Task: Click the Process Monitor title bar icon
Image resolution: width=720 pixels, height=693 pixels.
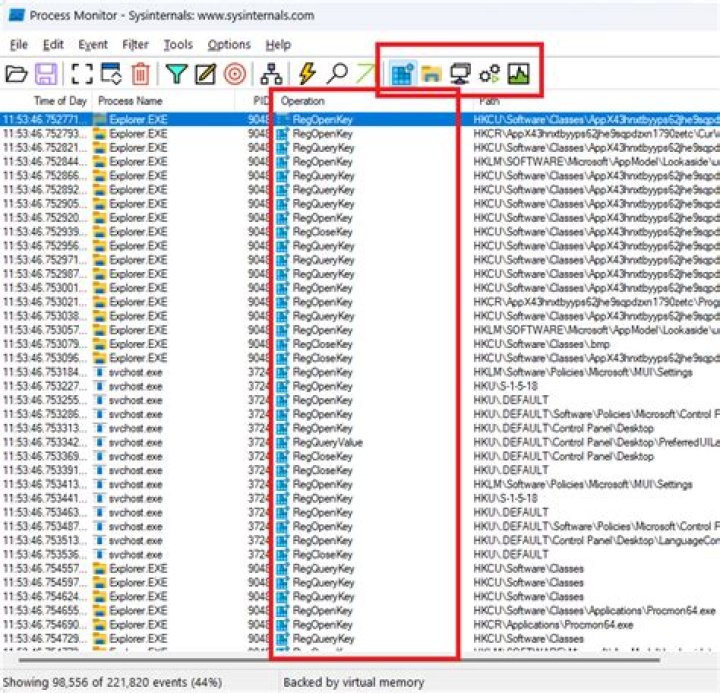Action: (17, 15)
